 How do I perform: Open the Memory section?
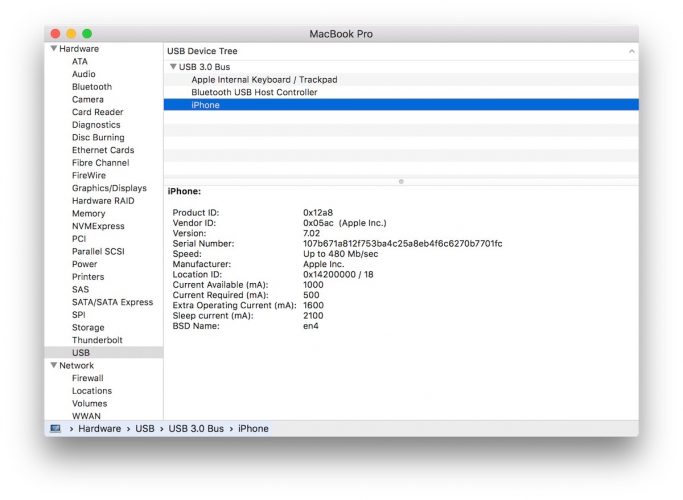coord(88,213)
